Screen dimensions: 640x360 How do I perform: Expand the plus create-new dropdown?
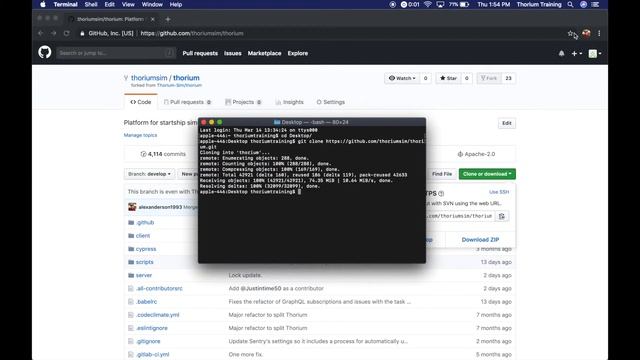(576, 53)
